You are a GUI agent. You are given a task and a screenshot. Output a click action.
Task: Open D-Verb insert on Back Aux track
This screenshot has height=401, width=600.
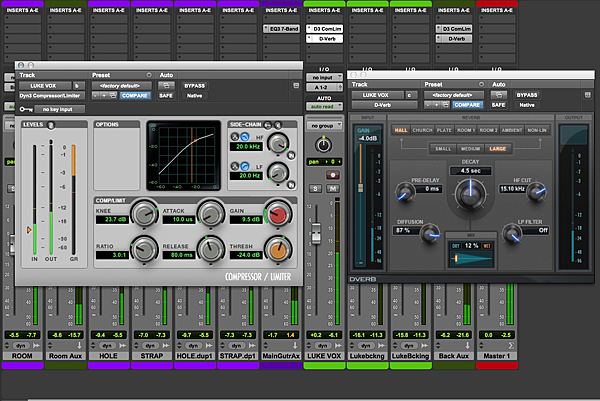[x=454, y=39]
